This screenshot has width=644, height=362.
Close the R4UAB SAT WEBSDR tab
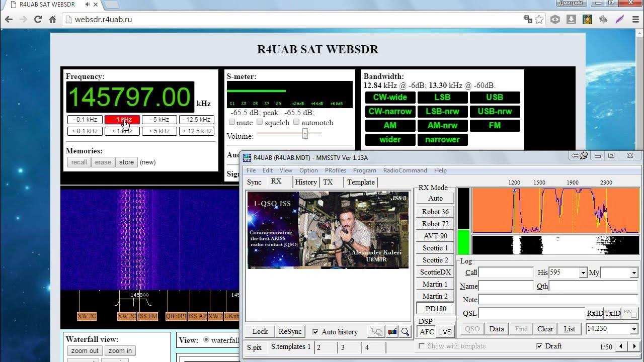click(96, 5)
